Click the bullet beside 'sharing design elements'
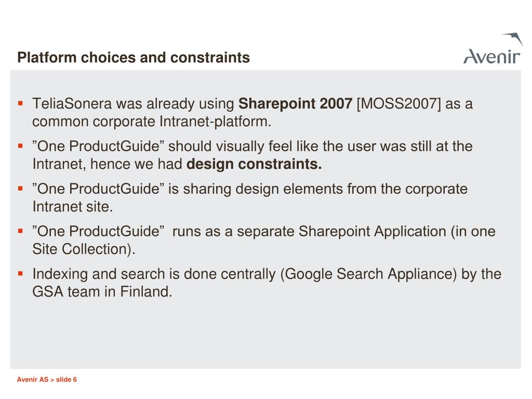This screenshot has width=532, height=399. click(x=20, y=188)
